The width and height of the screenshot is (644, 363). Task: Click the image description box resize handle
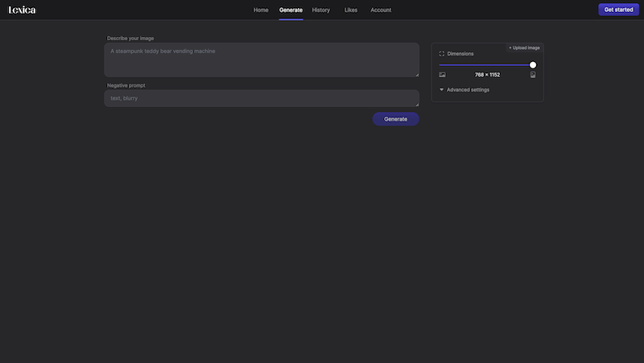point(416,74)
